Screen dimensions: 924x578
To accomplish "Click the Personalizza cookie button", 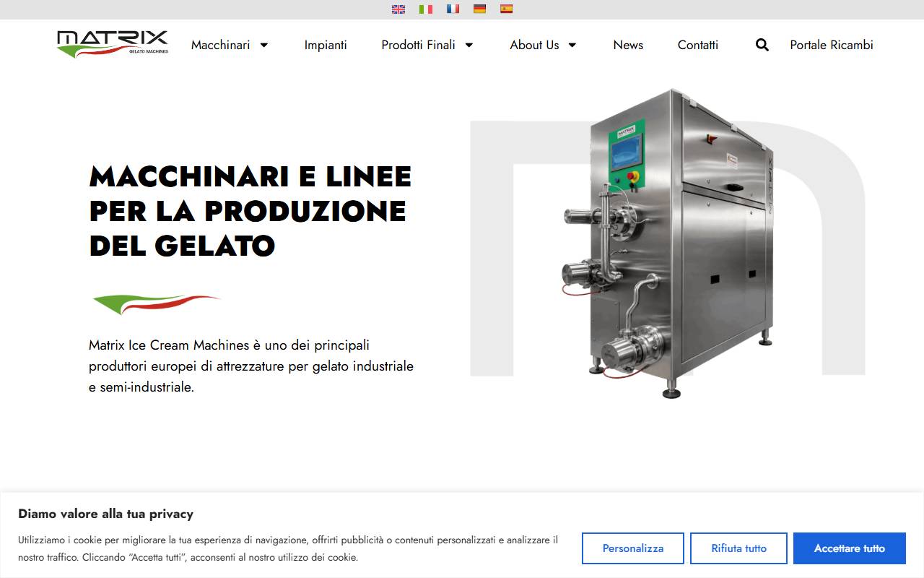I will pyautogui.click(x=633, y=548).
